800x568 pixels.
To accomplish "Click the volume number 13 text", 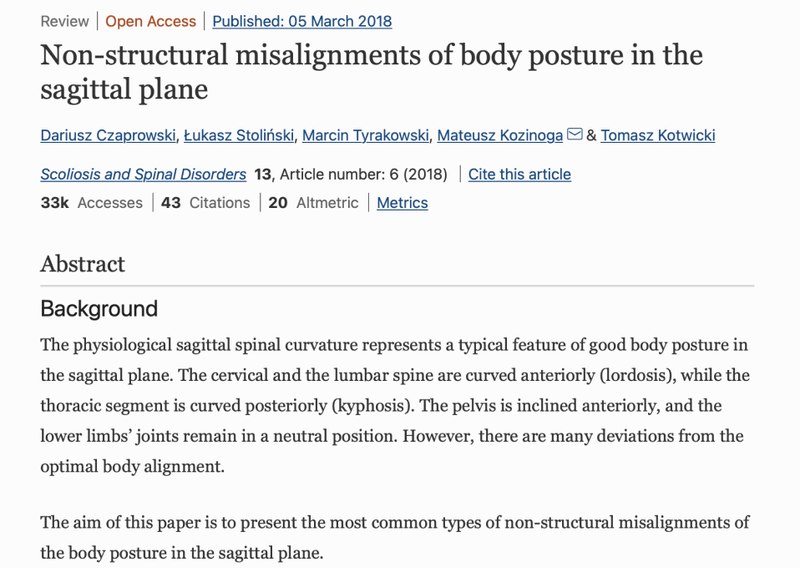I will (262, 175).
